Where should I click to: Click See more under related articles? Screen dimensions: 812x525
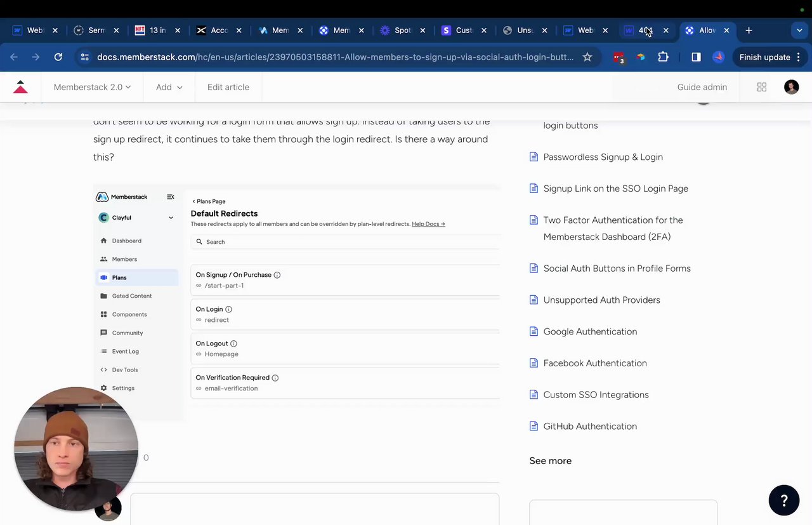coord(550,461)
